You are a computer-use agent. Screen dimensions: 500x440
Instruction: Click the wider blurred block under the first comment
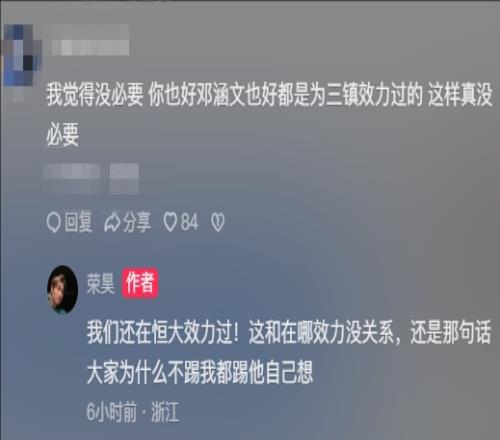point(72,178)
